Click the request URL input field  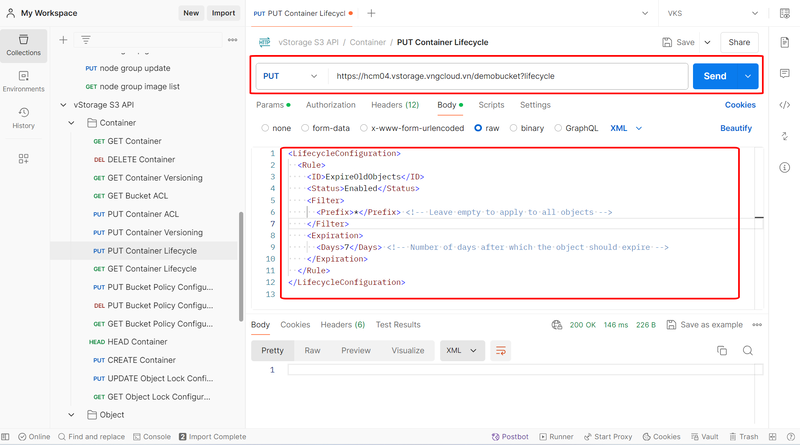(x=505, y=76)
